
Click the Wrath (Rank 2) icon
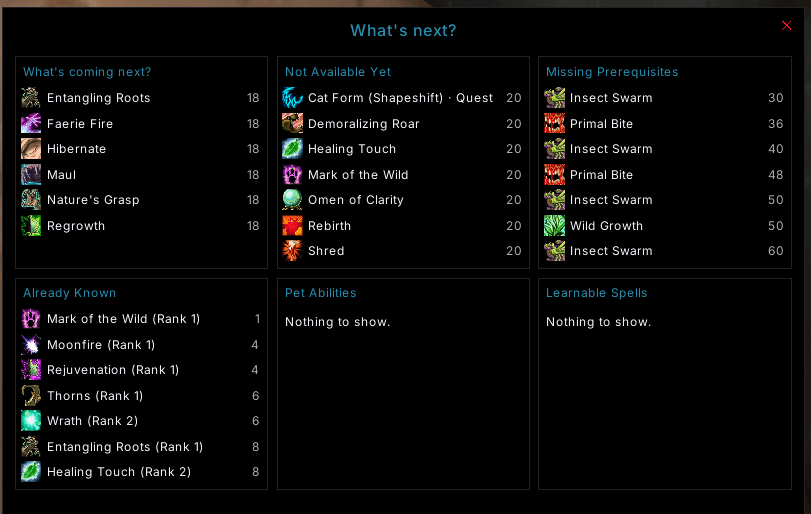pos(31,420)
